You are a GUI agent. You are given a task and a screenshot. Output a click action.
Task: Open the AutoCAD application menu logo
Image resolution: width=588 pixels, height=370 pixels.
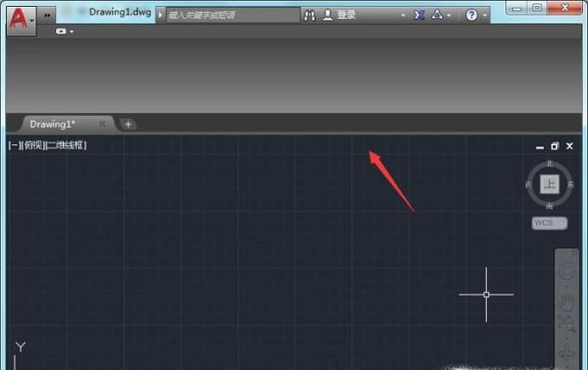pyautogui.click(x=17, y=16)
